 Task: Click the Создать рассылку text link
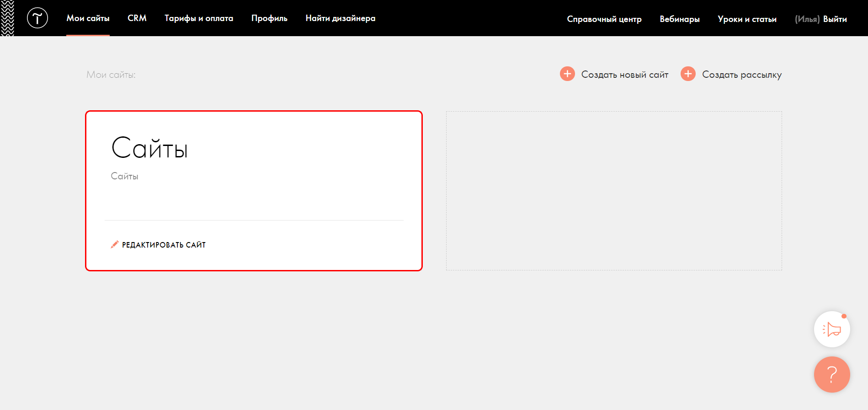click(x=741, y=75)
